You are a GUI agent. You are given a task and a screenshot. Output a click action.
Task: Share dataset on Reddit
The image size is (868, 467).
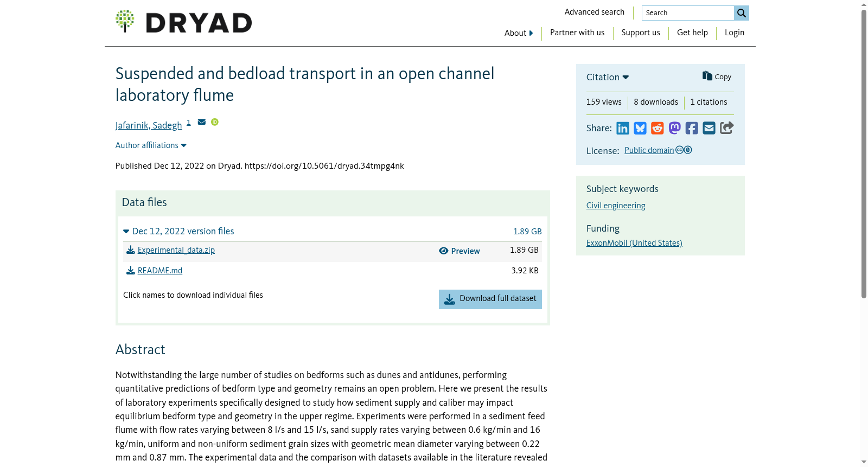click(x=658, y=128)
